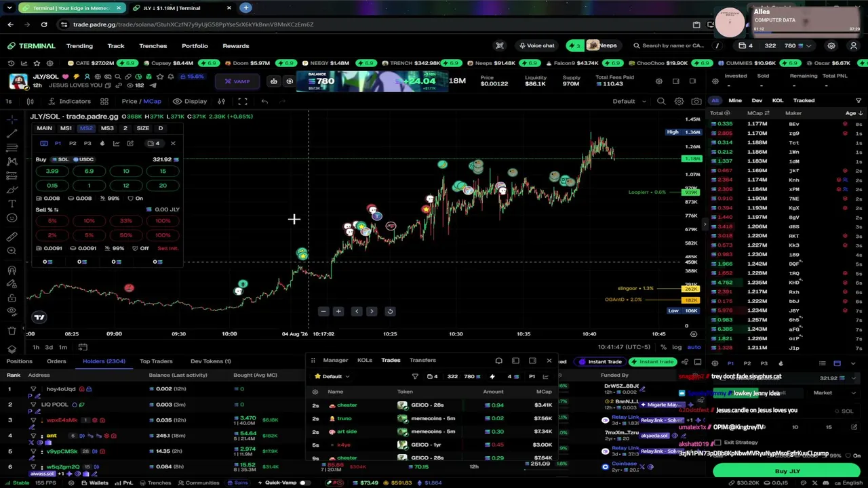Select the KOLs tab in trades panel
This screenshot has height=488, width=868.
(364, 361)
